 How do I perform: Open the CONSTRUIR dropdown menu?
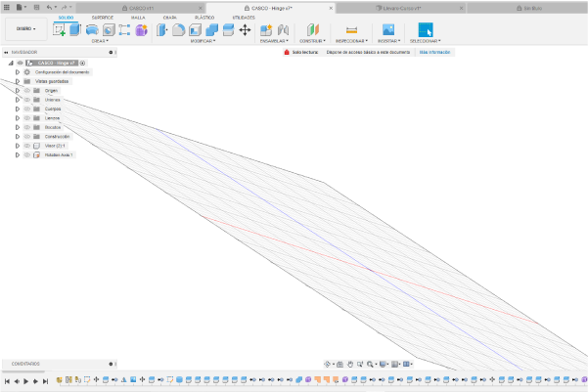click(x=312, y=41)
